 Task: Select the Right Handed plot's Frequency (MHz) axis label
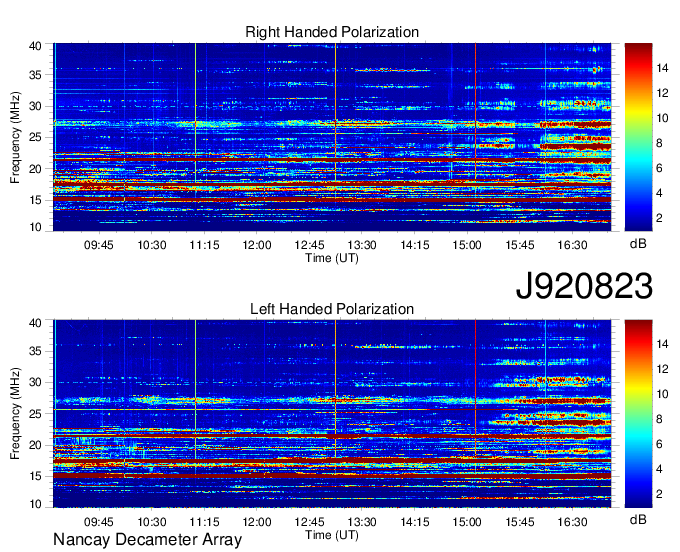coord(15,137)
